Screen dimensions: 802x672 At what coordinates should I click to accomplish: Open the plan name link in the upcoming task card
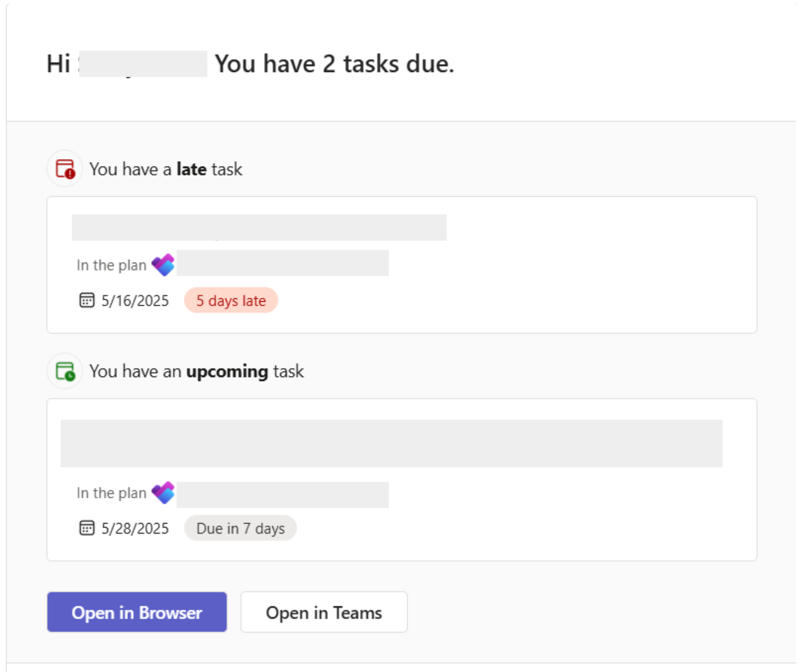[x=283, y=495]
